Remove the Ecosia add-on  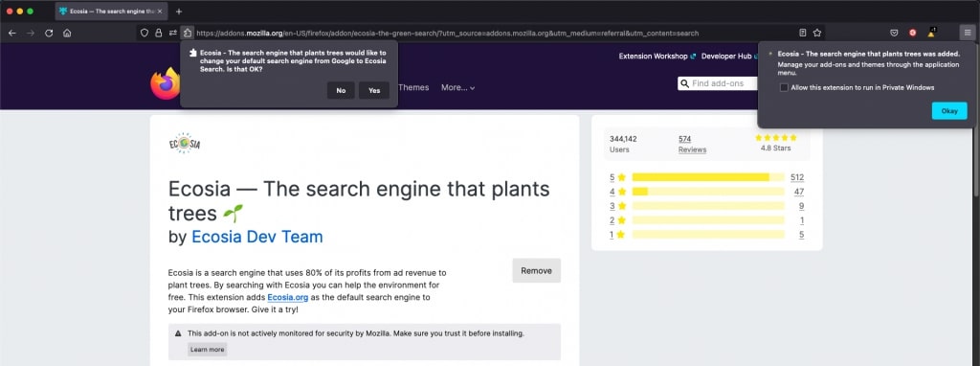click(536, 271)
